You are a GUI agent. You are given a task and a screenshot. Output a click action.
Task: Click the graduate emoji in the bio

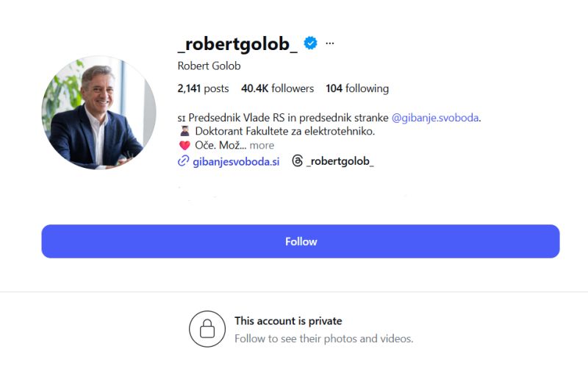click(184, 132)
